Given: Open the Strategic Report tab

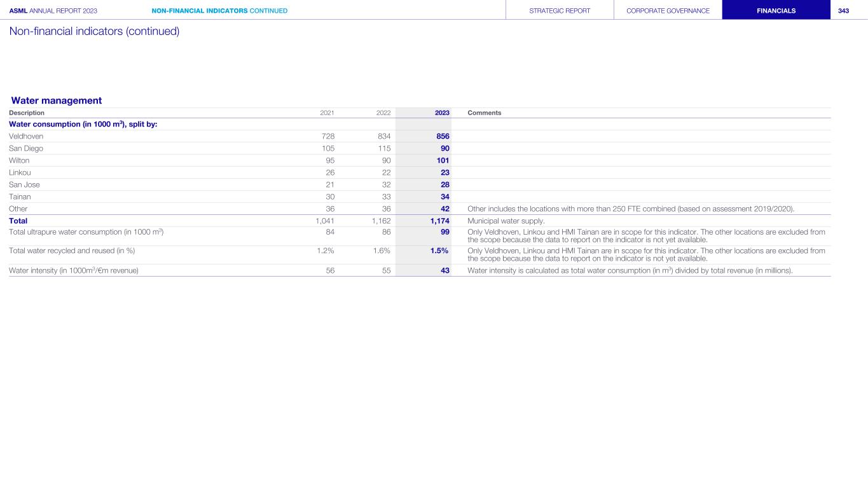Looking at the screenshot, I should (560, 11).
